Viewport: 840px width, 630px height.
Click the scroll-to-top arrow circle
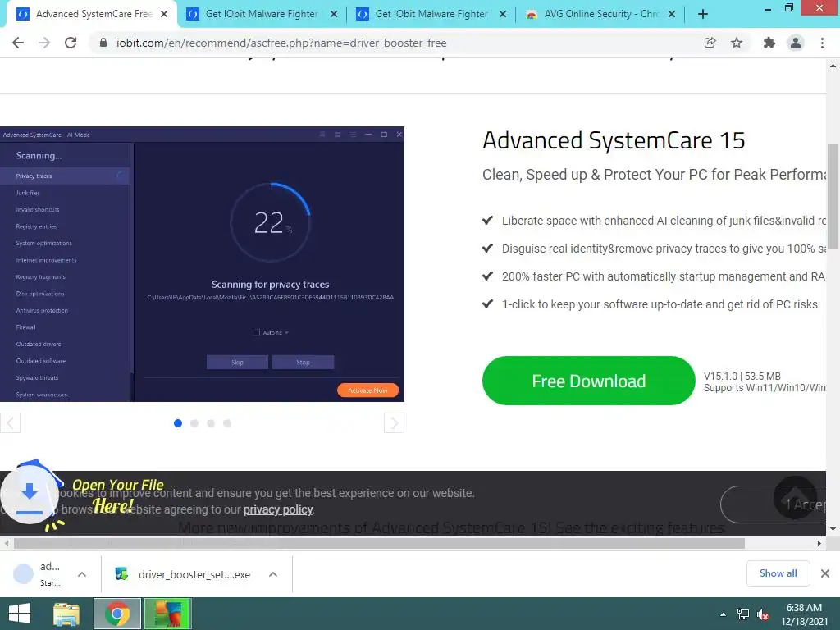click(x=795, y=498)
